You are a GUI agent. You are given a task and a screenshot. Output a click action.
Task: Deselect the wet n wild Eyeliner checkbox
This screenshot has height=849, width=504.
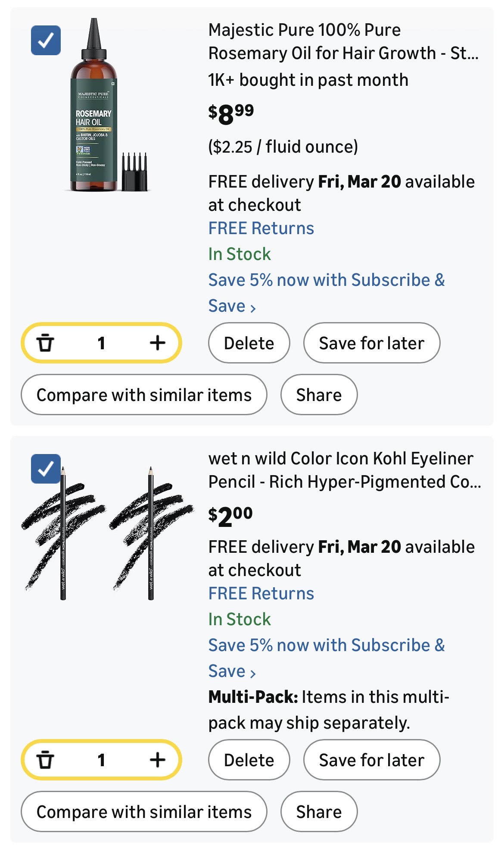[x=46, y=469]
